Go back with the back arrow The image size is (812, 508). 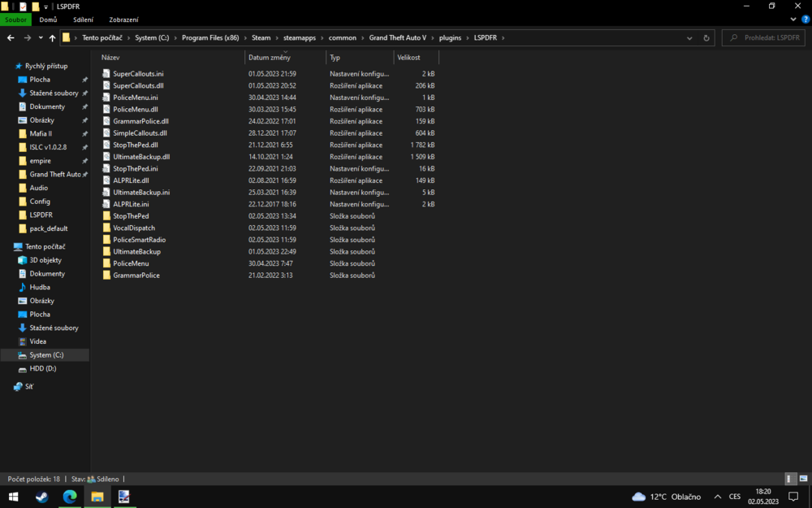(11, 38)
